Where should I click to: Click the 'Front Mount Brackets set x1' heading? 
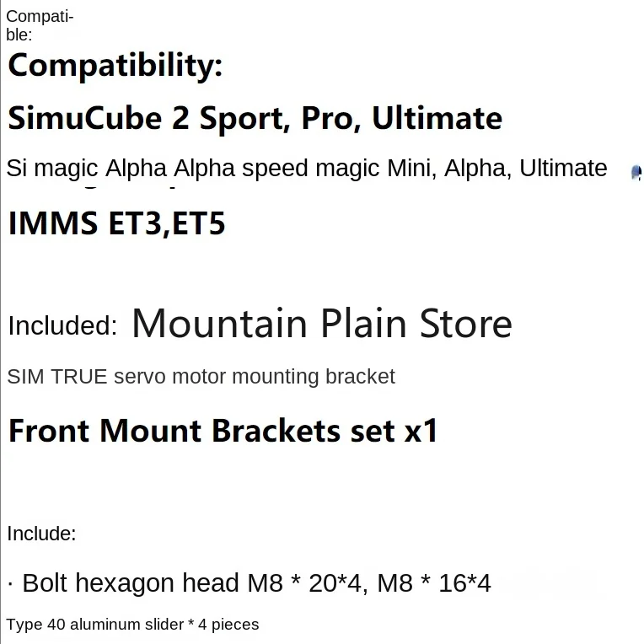click(223, 432)
